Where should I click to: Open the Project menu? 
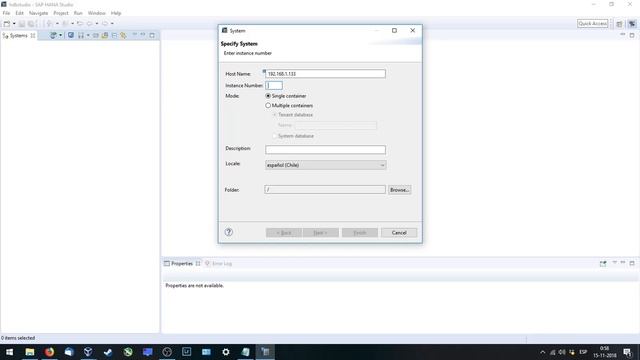tap(61, 13)
